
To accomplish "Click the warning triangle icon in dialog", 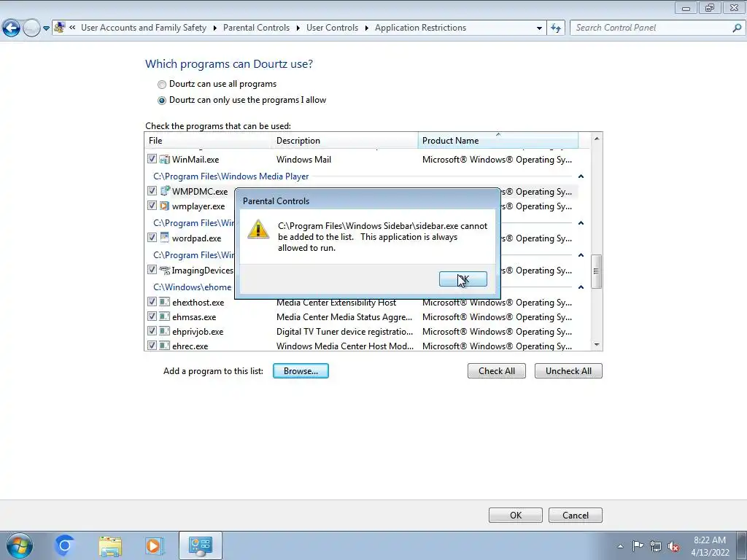I will [258, 229].
